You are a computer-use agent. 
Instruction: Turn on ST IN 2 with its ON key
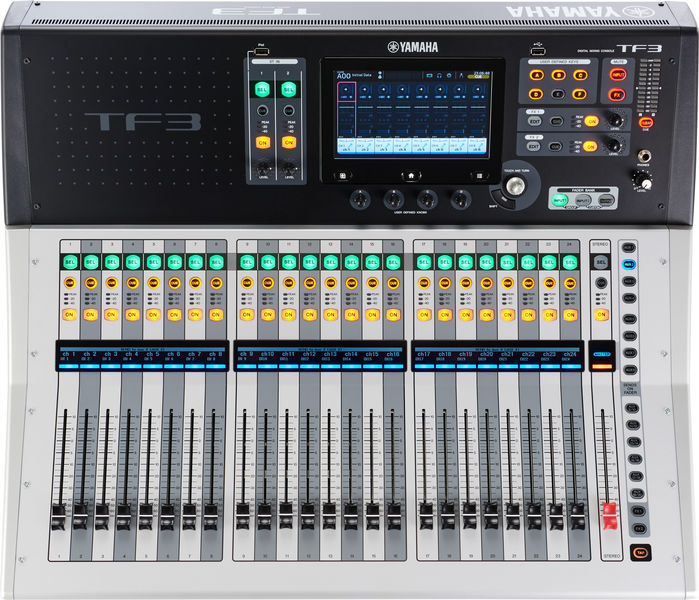tap(289, 142)
